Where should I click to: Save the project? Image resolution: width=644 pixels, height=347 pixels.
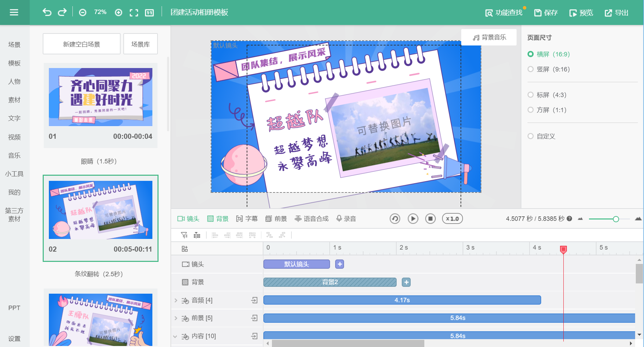tap(546, 13)
